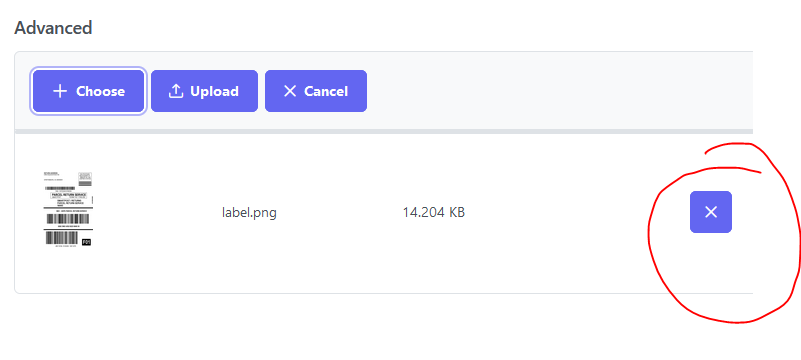Cancel the pending file selection

tap(316, 91)
